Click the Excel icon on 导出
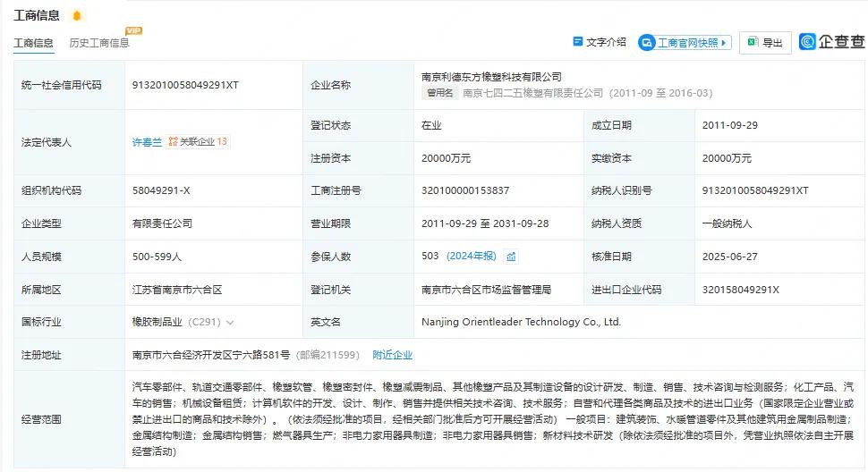This screenshot has height=472, width=868. coord(753,42)
